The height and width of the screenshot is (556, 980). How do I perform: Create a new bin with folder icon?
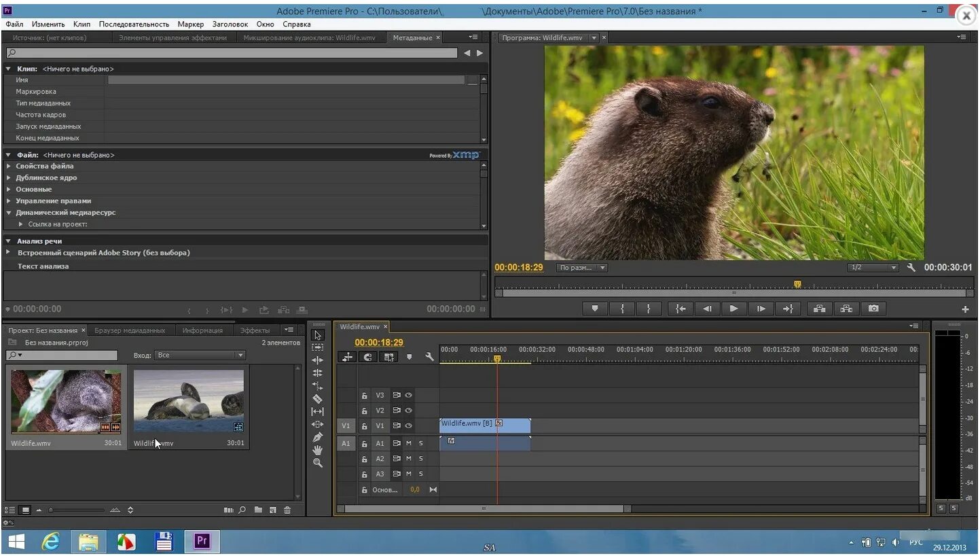pos(258,510)
